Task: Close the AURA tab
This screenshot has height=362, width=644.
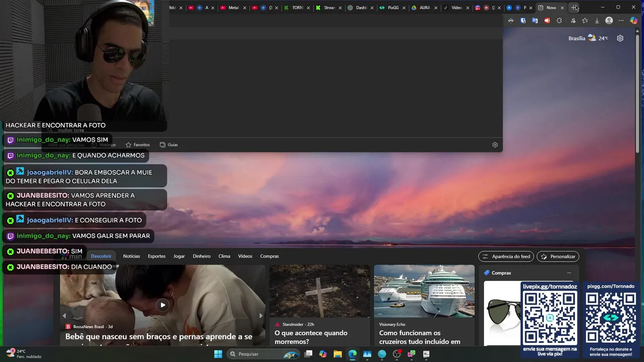Action: coord(435,8)
